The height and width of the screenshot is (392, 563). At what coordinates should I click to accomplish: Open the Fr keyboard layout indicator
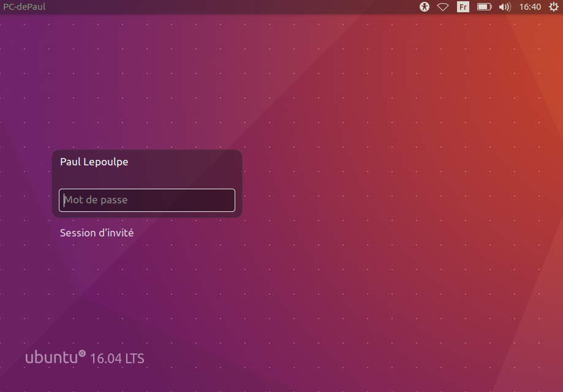point(463,7)
